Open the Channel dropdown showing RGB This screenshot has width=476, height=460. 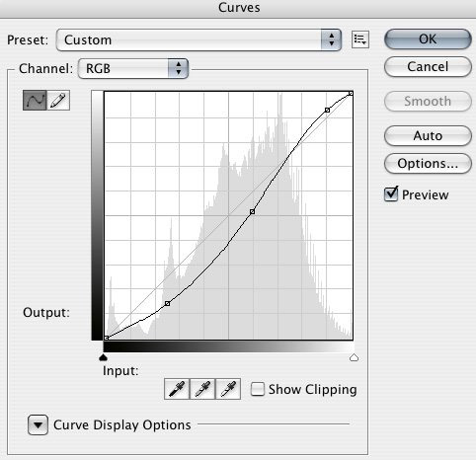click(133, 68)
